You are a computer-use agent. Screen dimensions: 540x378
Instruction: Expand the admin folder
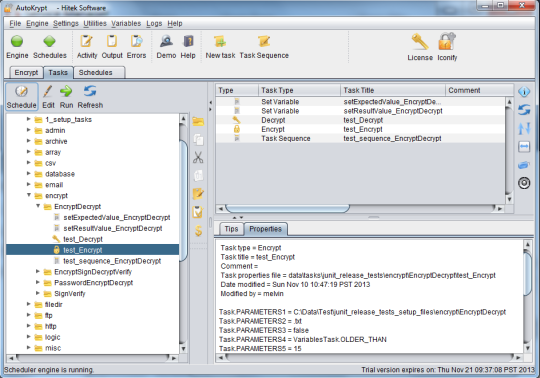pos(29,130)
